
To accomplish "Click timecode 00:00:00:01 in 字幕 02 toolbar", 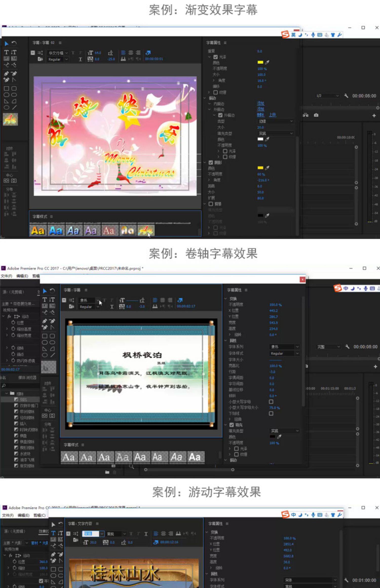I will (x=154, y=59).
